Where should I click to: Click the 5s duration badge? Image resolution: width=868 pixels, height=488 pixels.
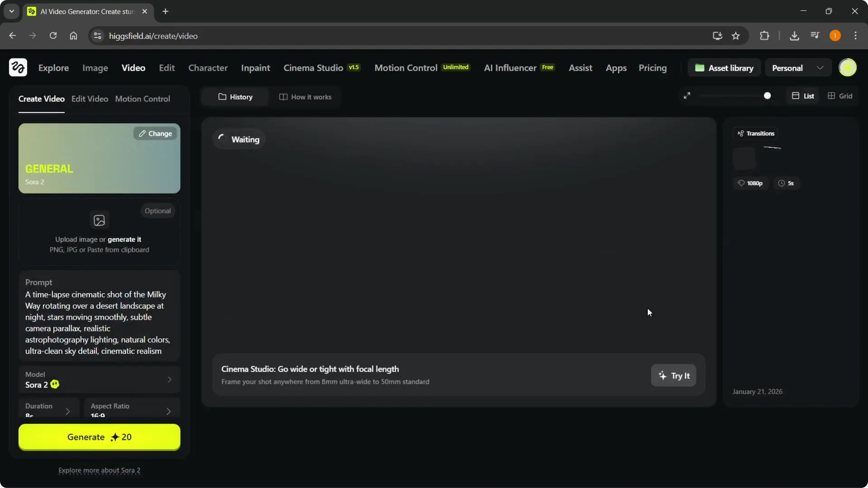787,183
